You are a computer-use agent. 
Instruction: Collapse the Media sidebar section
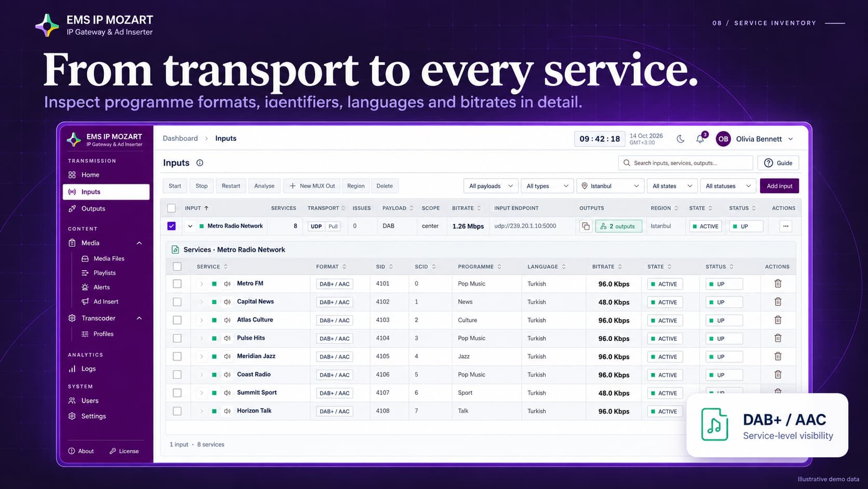pos(139,243)
